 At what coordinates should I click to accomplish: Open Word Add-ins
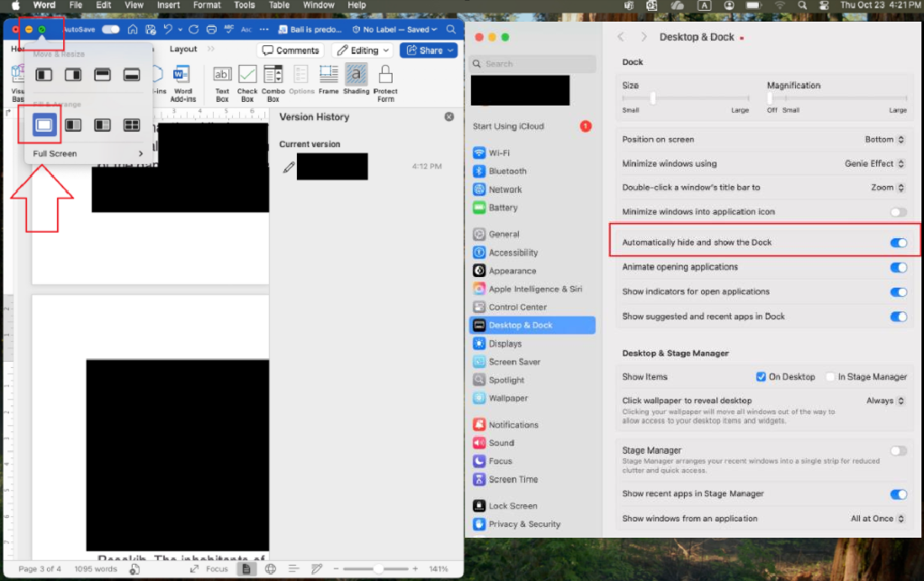(182, 83)
